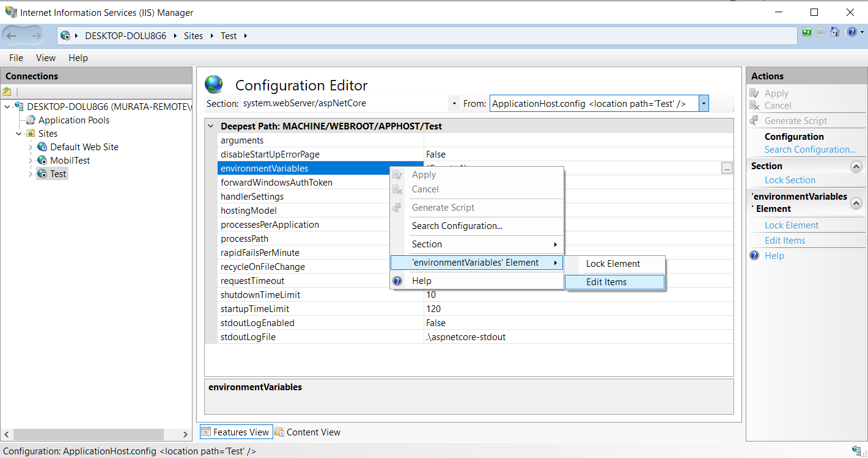Select the disableStartUpErrorPage property row

tap(475, 154)
